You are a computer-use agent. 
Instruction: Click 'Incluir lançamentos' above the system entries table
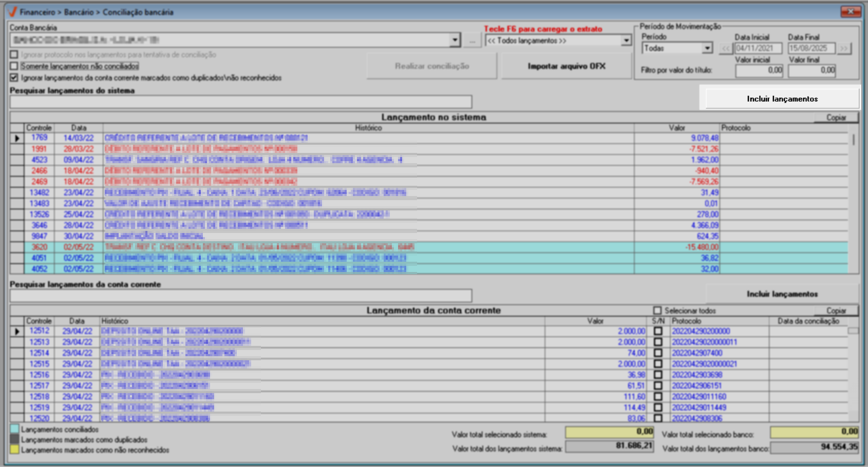point(782,99)
